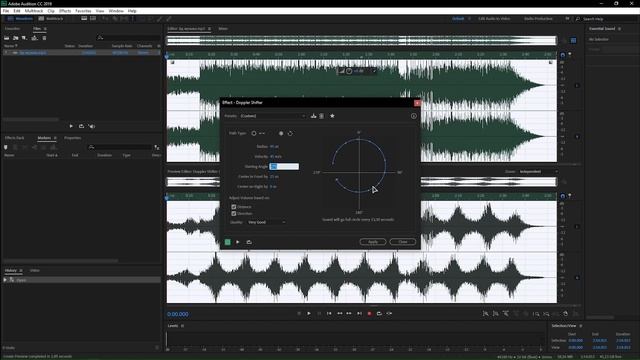Mark Doppler Shifter preset as favorite star
The image size is (640, 360).
point(332,116)
